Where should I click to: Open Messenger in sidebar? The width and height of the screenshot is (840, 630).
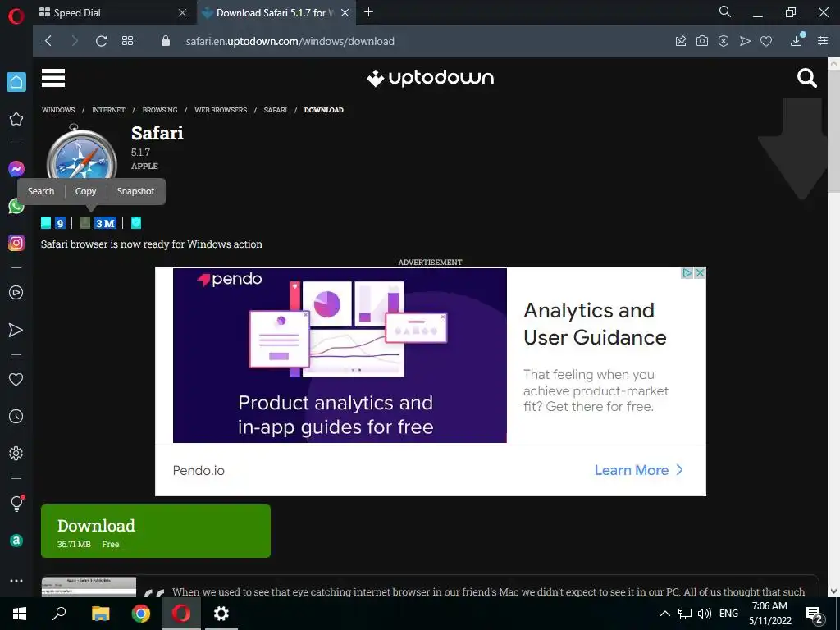coord(16,169)
